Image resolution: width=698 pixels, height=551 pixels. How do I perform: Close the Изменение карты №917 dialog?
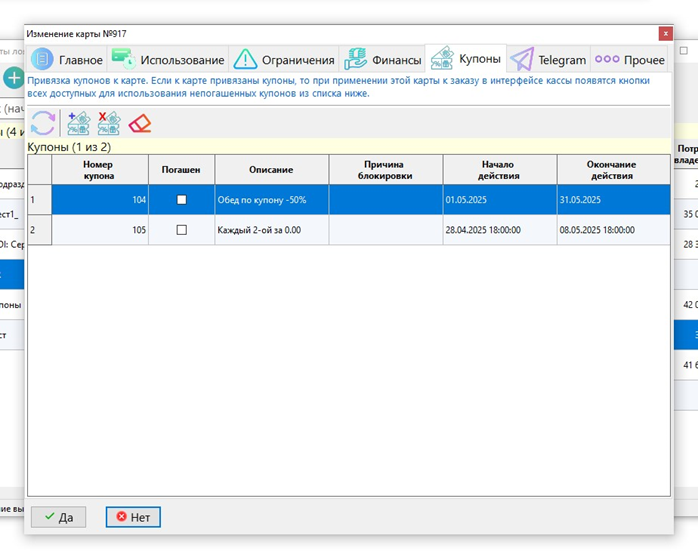pyautogui.click(x=665, y=34)
